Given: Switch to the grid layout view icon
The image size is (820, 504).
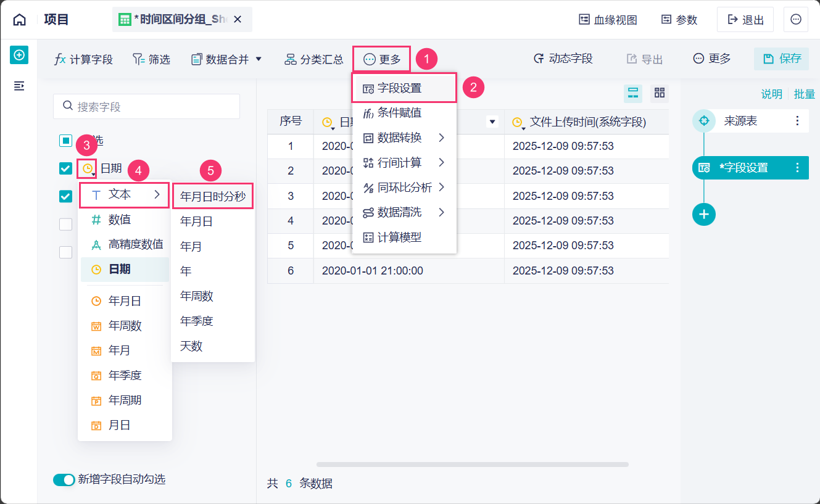Looking at the screenshot, I should [660, 93].
